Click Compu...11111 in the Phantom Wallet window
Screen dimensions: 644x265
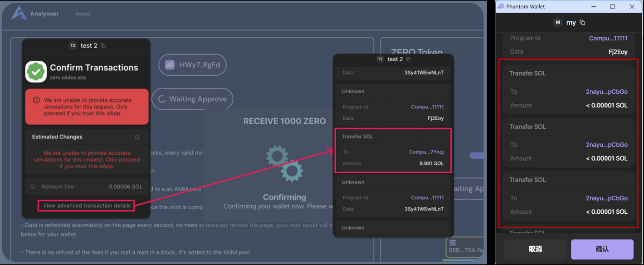click(x=608, y=39)
